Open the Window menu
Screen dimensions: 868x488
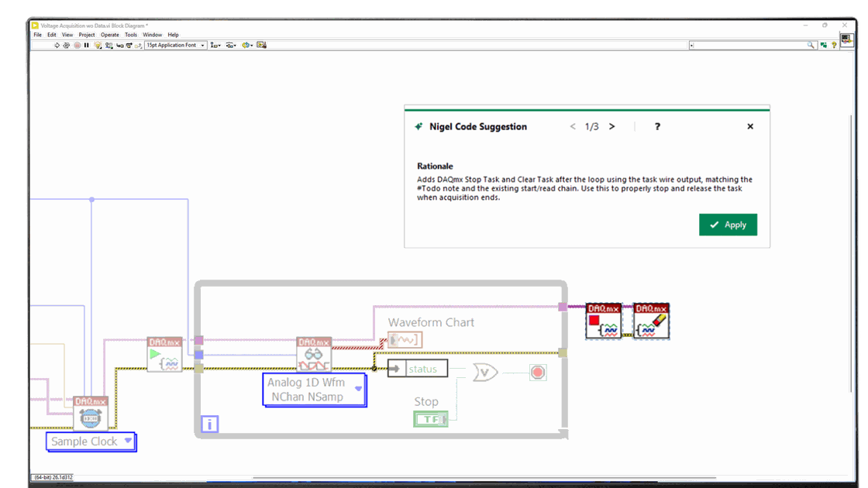152,35
